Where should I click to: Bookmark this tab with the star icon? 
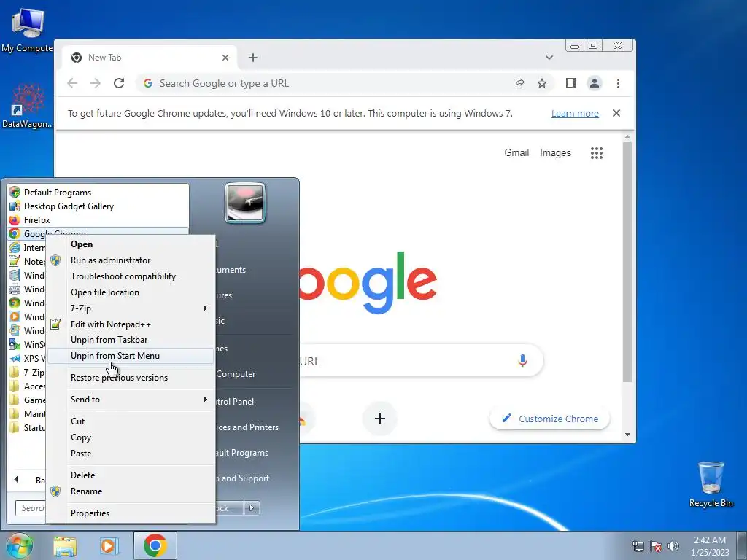click(542, 84)
